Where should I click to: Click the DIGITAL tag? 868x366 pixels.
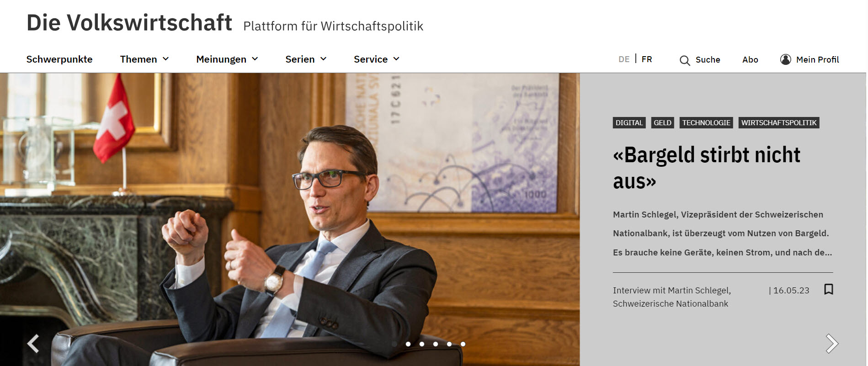(x=629, y=122)
